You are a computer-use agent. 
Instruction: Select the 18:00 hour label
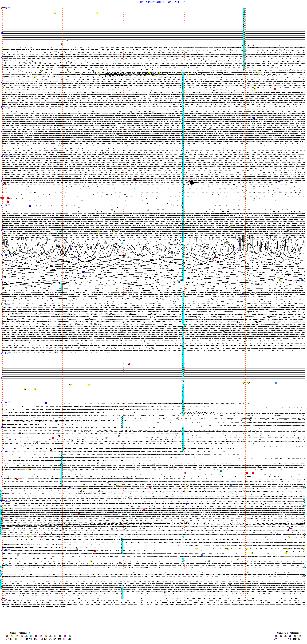pos(8,451)
